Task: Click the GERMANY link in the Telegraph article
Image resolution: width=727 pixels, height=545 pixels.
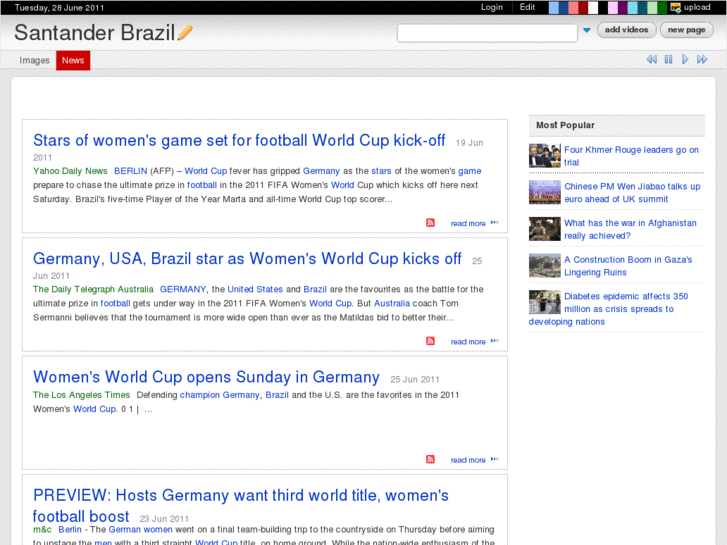Action: pos(183,289)
